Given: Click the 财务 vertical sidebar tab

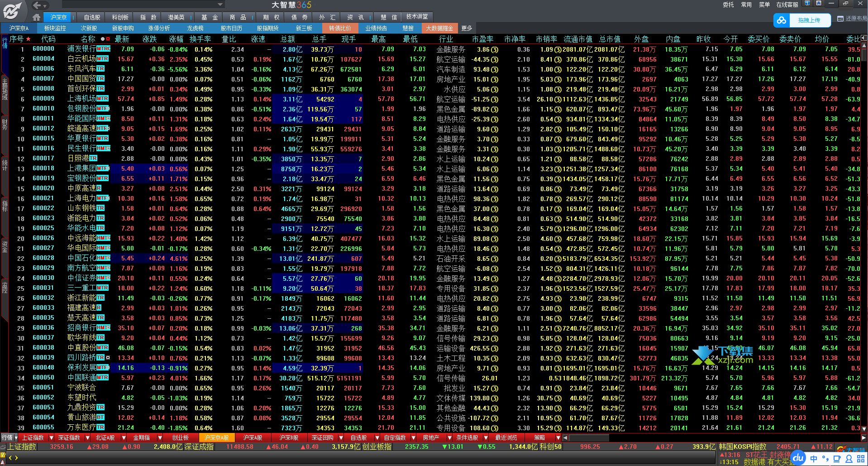Looking at the screenshot, I should pyautogui.click(x=5, y=124).
